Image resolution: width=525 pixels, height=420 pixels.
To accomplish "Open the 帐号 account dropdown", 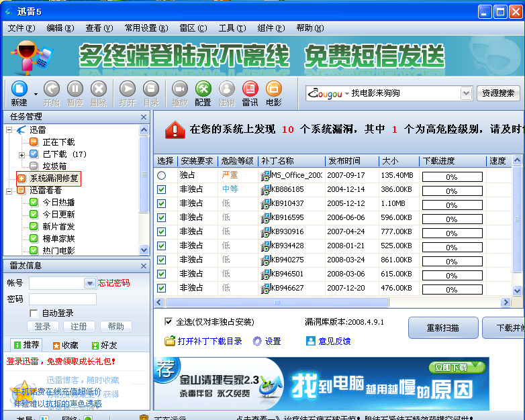I will coord(89,284).
